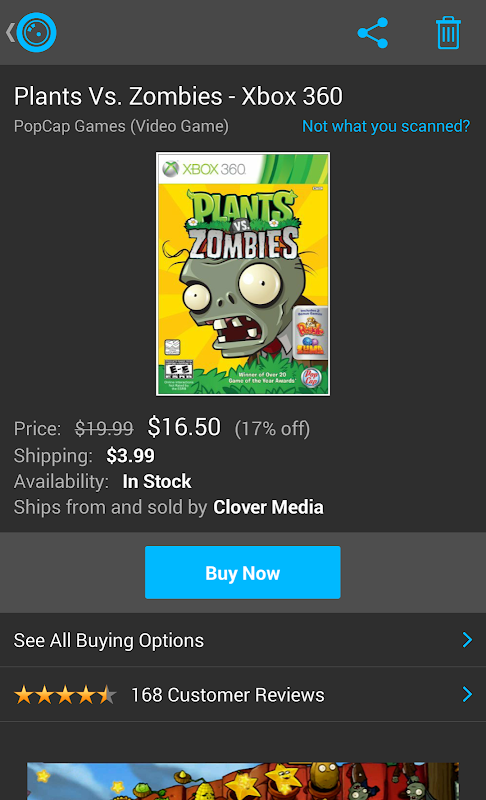Open See All Buying Options row
Screen dimensions: 486x800
click(243, 640)
